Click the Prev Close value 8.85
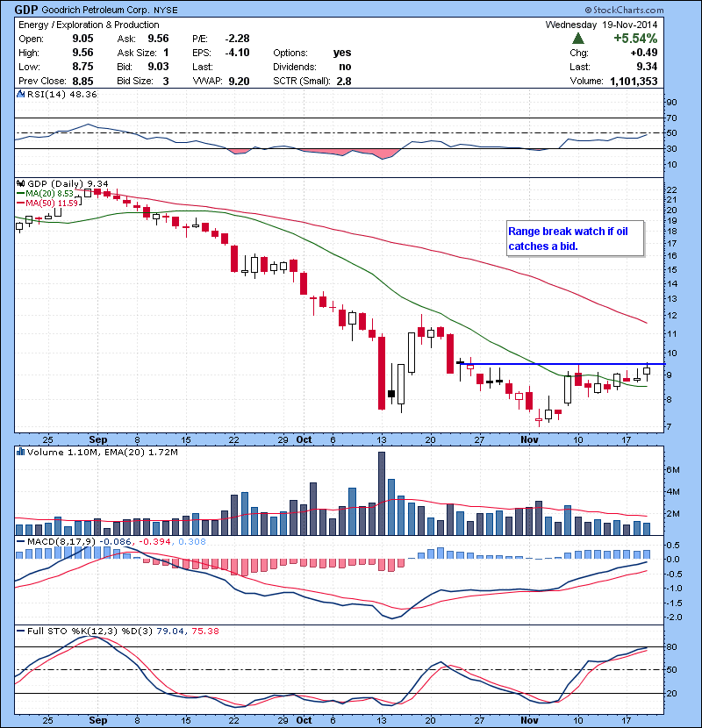Viewport: 702px width, 728px height. tap(82, 82)
